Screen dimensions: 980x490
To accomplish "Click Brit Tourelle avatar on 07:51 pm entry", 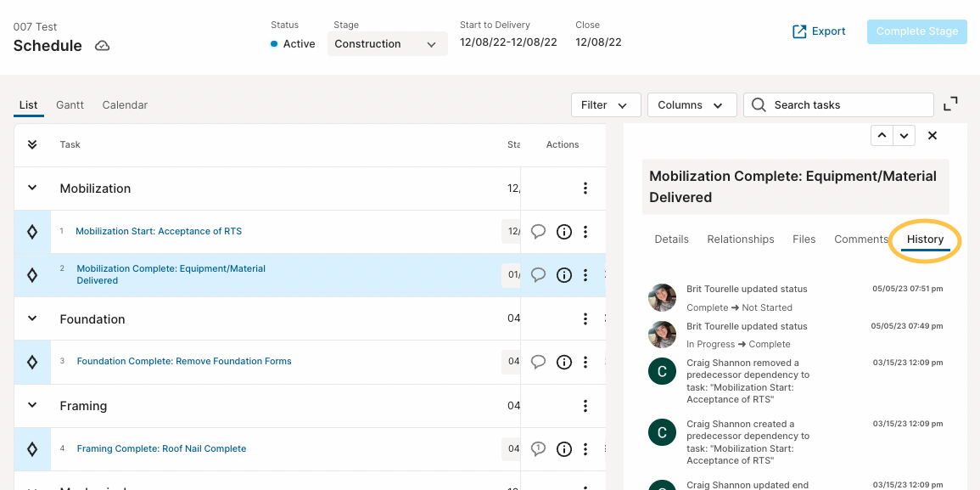I will 662,297.
